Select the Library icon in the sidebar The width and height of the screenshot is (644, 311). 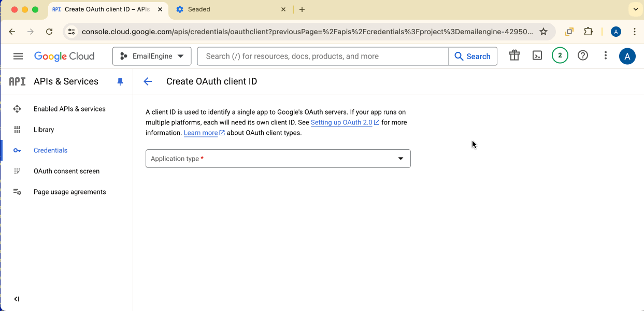(x=17, y=130)
